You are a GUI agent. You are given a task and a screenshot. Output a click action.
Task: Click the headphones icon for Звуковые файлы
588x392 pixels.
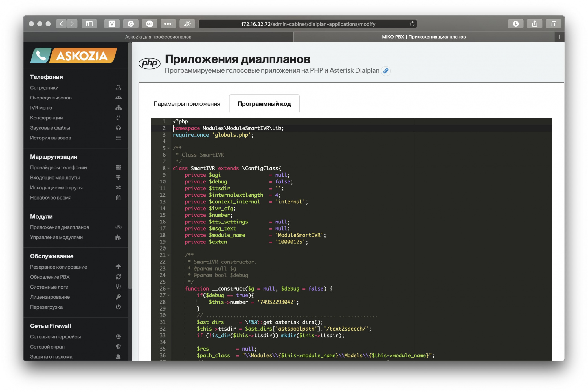point(118,128)
